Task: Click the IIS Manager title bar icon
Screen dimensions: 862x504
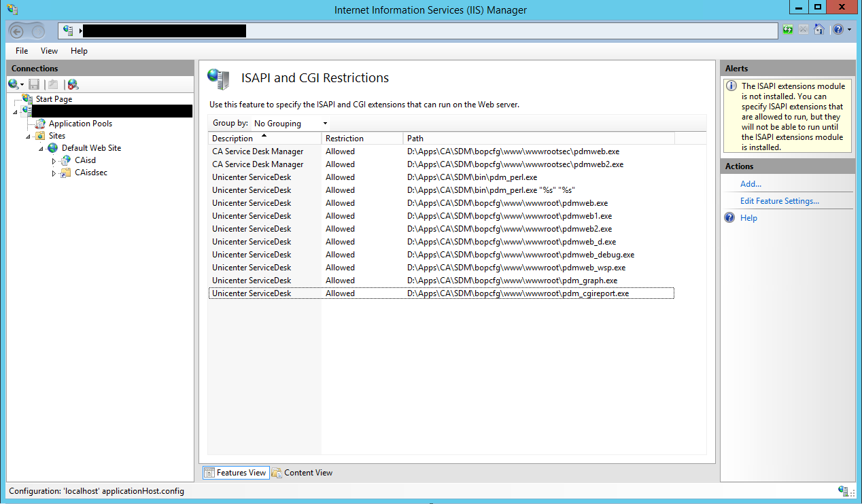Action: [x=12, y=10]
